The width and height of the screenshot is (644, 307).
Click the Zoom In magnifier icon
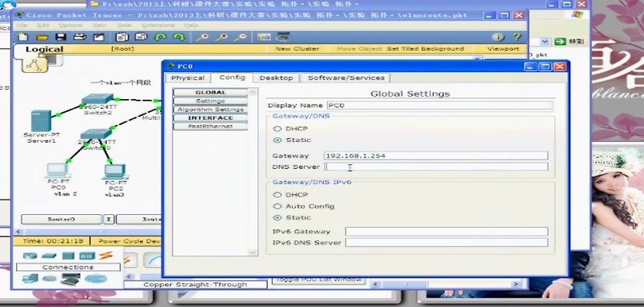[x=202, y=38]
